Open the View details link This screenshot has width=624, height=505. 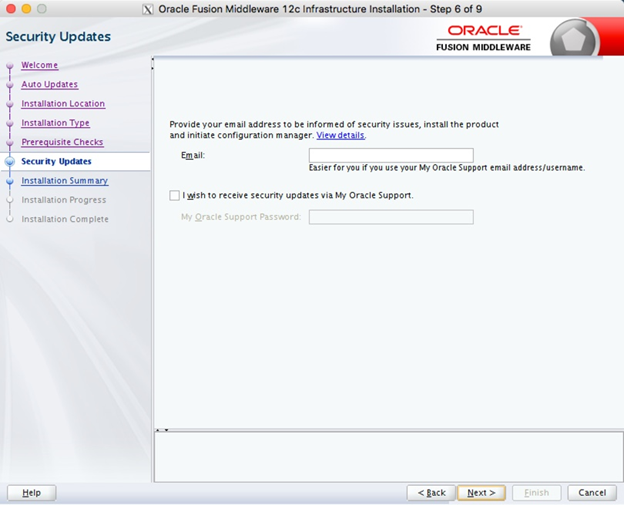[x=340, y=135]
